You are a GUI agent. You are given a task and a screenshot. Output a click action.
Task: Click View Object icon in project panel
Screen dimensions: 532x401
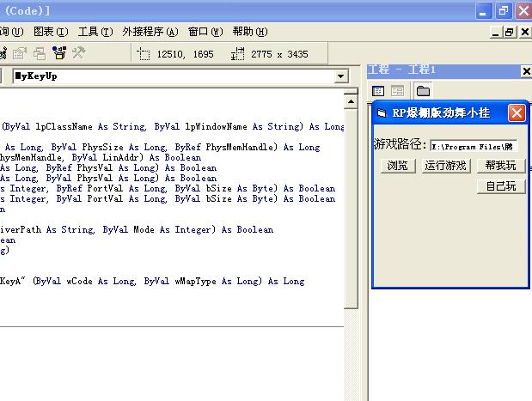(x=397, y=91)
